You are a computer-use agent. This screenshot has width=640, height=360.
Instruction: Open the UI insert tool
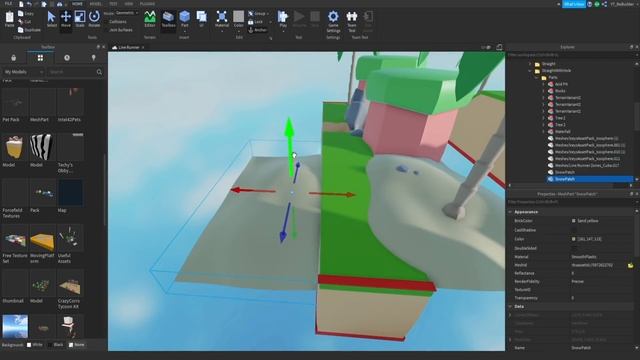pyautogui.click(x=202, y=19)
